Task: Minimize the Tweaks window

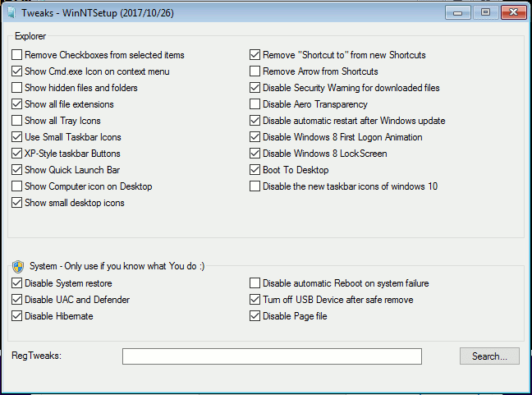Action: (x=457, y=13)
